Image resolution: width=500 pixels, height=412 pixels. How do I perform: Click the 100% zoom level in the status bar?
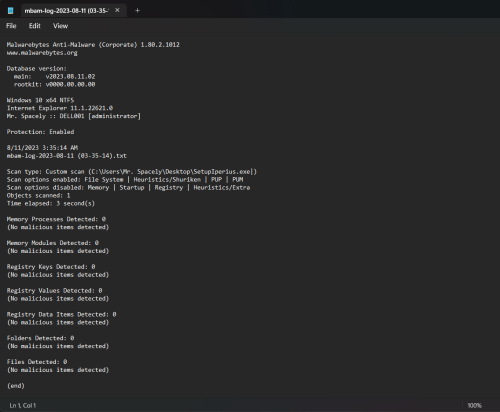(474, 405)
